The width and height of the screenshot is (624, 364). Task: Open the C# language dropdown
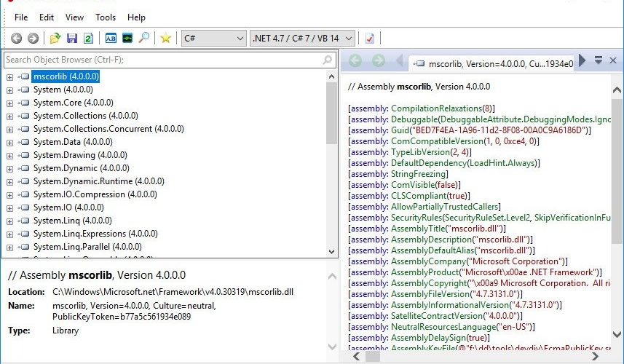coord(213,38)
